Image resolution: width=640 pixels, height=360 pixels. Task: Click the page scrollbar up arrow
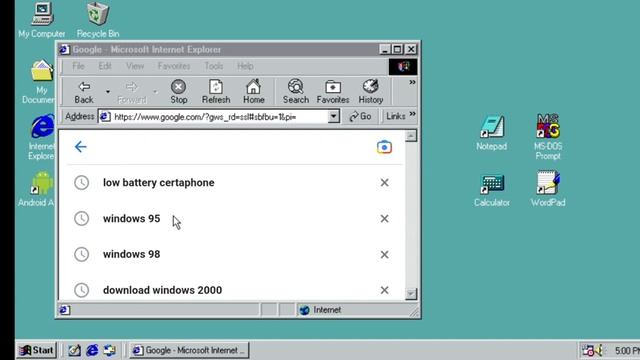(411, 136)
